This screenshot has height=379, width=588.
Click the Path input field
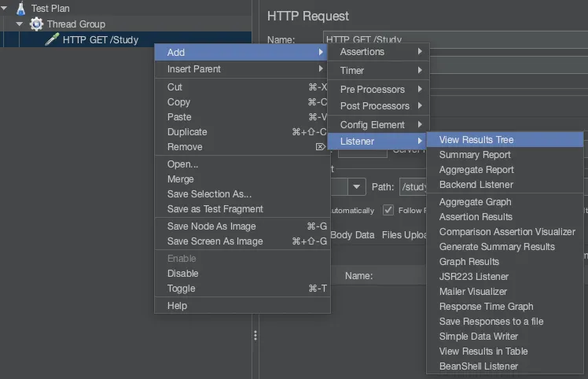coord(413,187)
